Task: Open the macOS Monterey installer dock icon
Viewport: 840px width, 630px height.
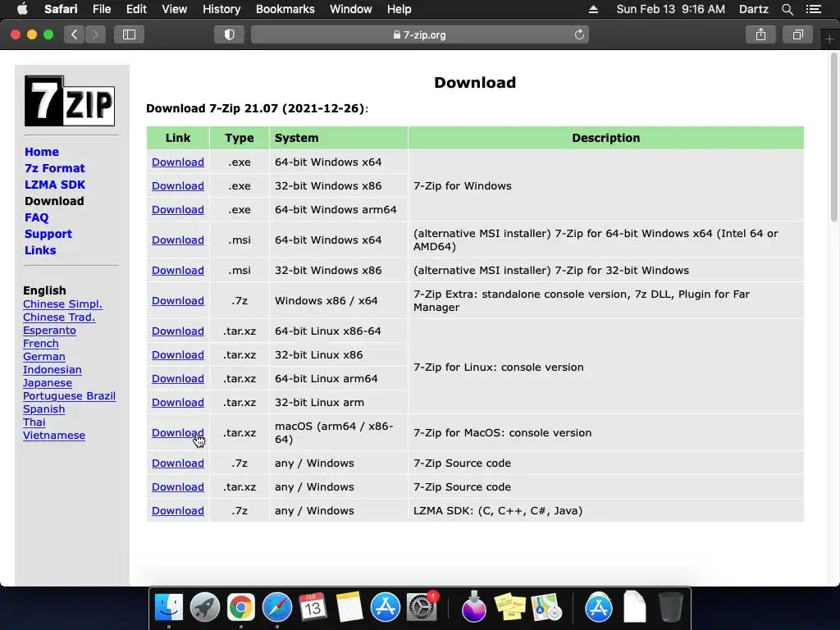Action: [473, 607]
